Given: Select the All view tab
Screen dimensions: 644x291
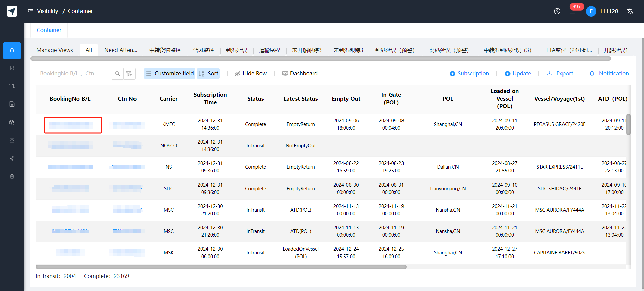Looking at the screenshot, I should (89, 50).
